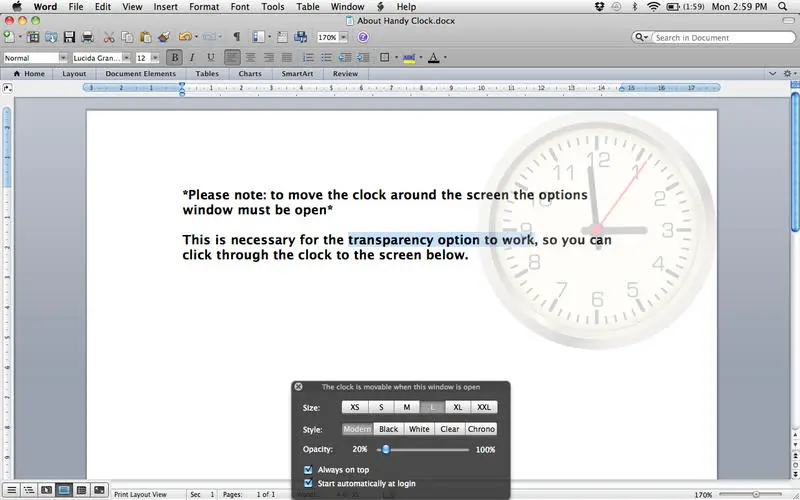Decrease paragraph indent icon
Image resolution: width=800 pixels, height=500 pixels.
345,58
